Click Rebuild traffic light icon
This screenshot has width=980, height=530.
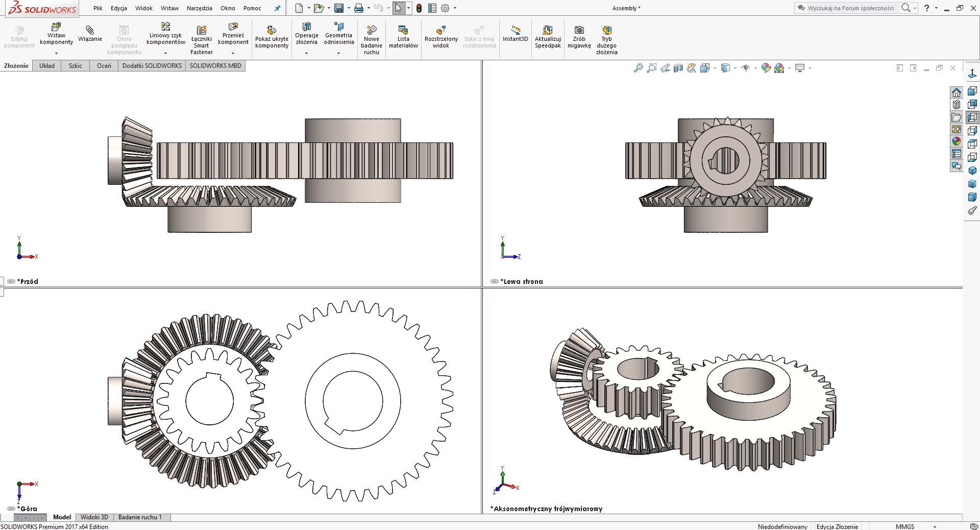419,8
